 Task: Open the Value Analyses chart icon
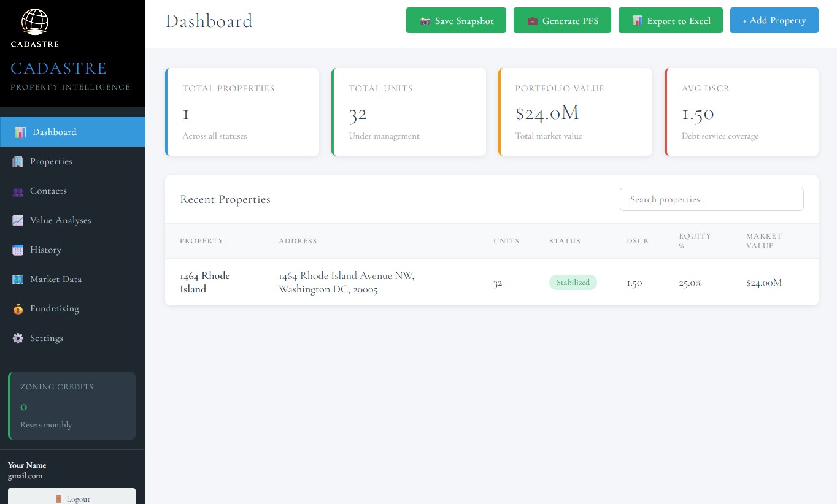point(19,220)
